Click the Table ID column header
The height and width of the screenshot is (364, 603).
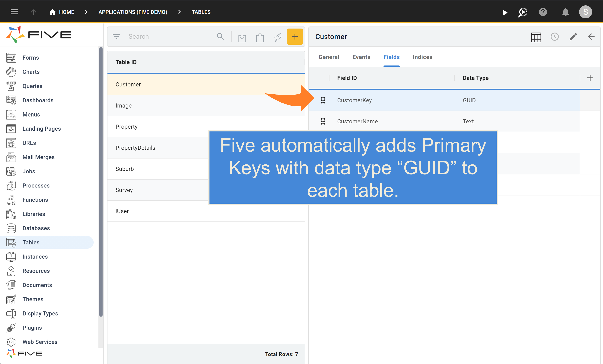point(126,62)
